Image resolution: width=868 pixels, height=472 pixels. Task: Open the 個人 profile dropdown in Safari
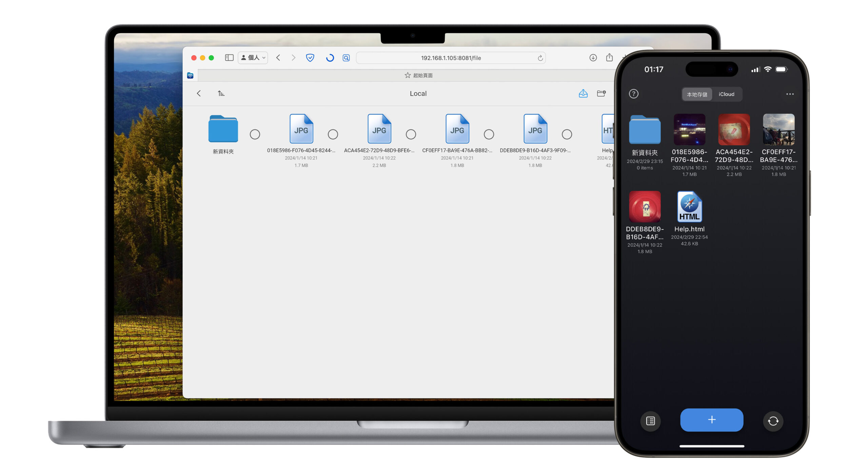click(253, 58)
